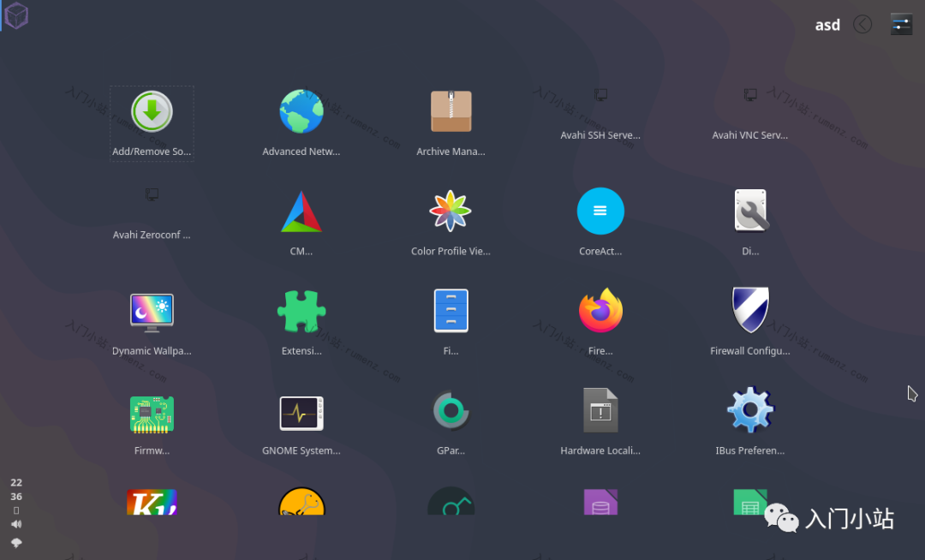
Task: Open Avahi SSH Server Browser
Action: 600,95
